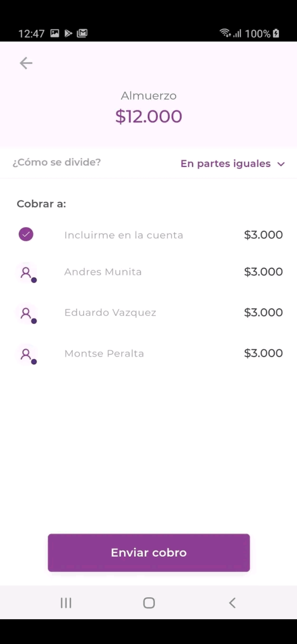Tap Andres Munita's $3.000 amount
Screen dimensions: 297x644
pos(263,272)
